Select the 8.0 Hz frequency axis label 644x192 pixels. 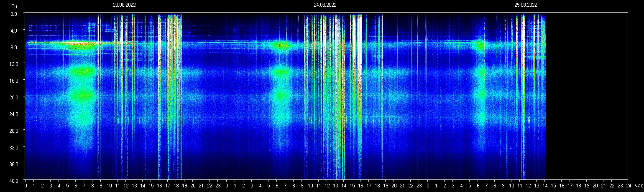(x=14, y=47)
